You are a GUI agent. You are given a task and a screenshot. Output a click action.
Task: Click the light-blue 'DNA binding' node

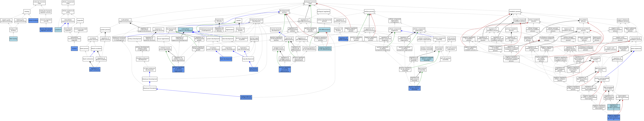click(x=13, y=39)
